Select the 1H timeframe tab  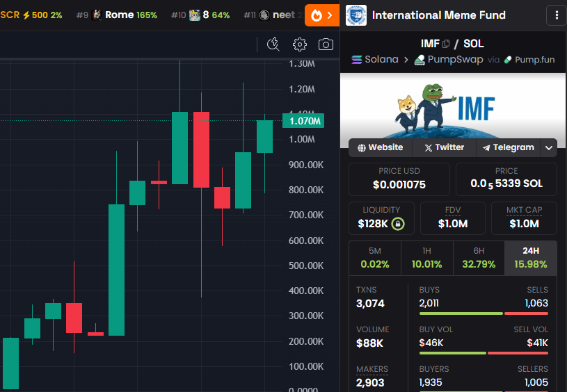pos(426,258)
